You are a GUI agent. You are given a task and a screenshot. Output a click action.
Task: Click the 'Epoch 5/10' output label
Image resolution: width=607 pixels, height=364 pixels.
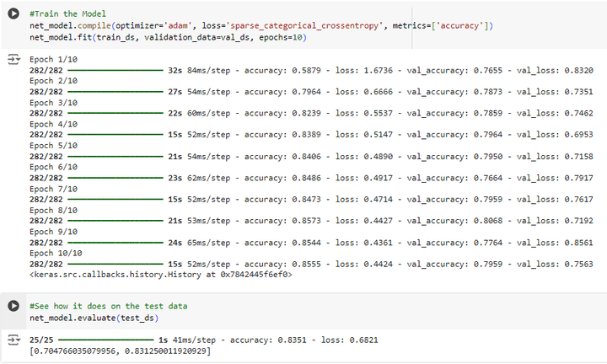[x=53, y=146]
